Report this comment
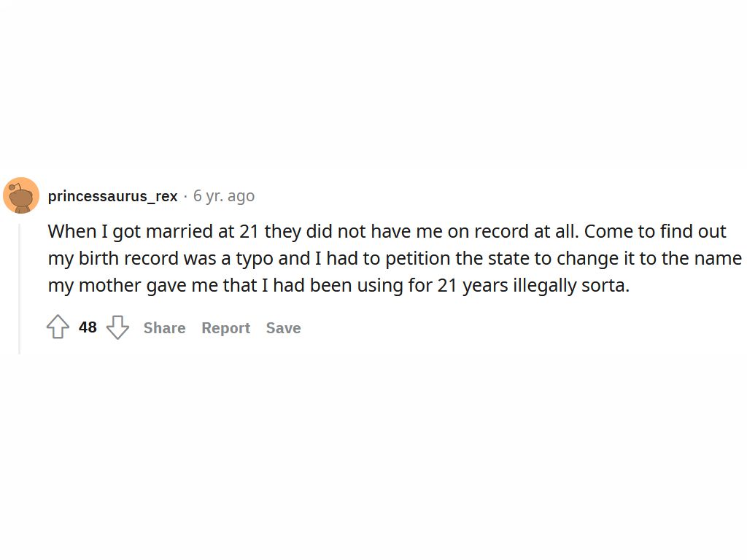The image size is (747, 560). [x=225, y=328]
